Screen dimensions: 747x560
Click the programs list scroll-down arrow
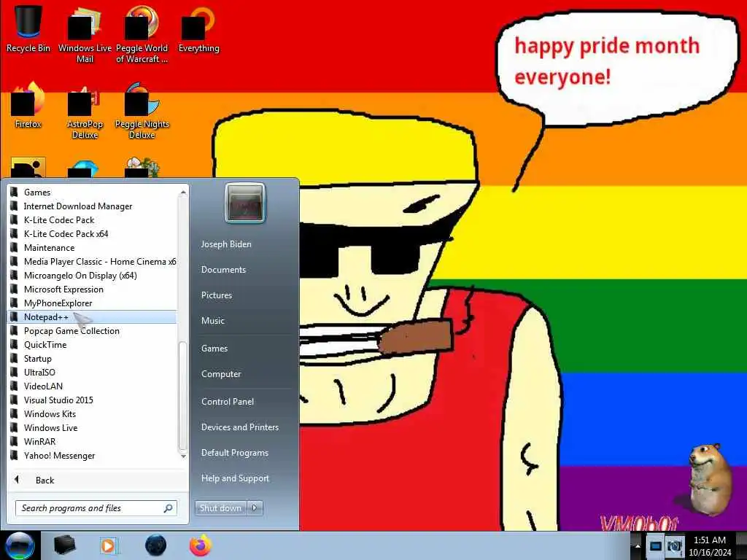pos(183,456)
